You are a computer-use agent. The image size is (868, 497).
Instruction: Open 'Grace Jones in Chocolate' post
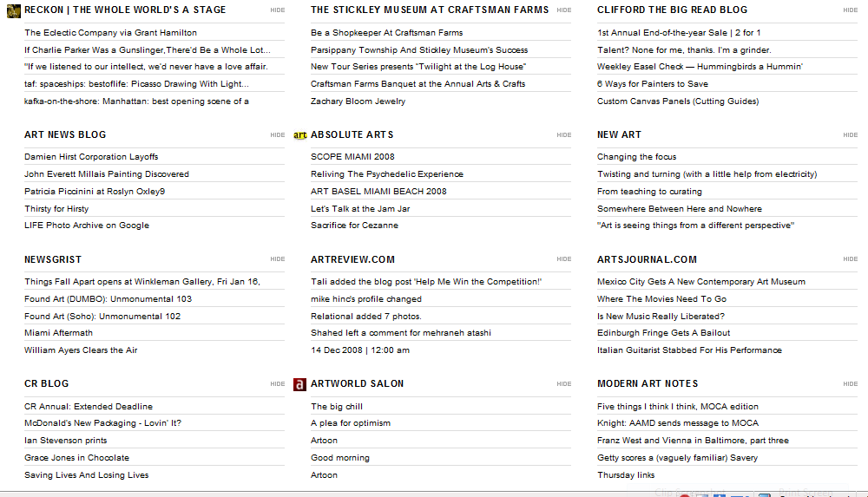coord(76,458)
